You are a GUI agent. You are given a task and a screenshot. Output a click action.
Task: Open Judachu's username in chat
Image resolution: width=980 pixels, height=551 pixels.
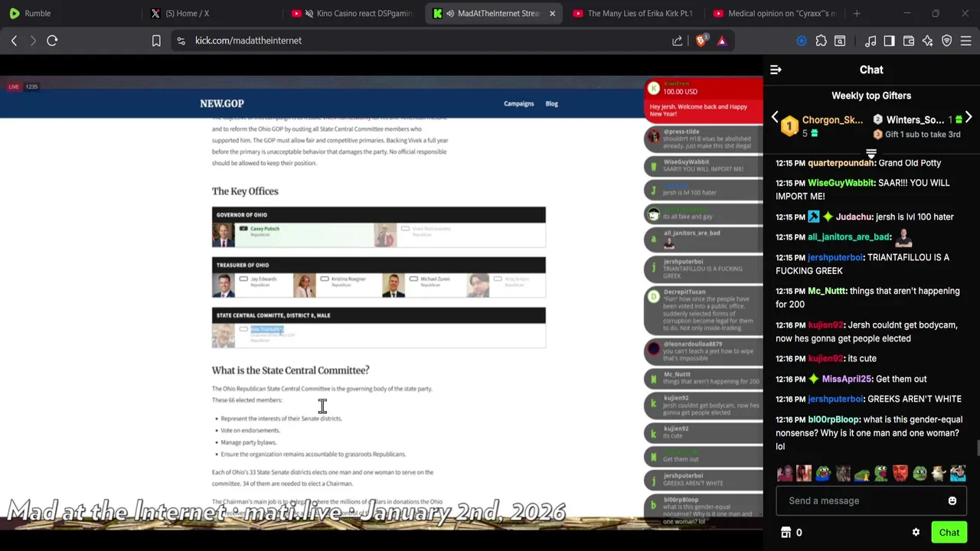[x=854, y=217]
